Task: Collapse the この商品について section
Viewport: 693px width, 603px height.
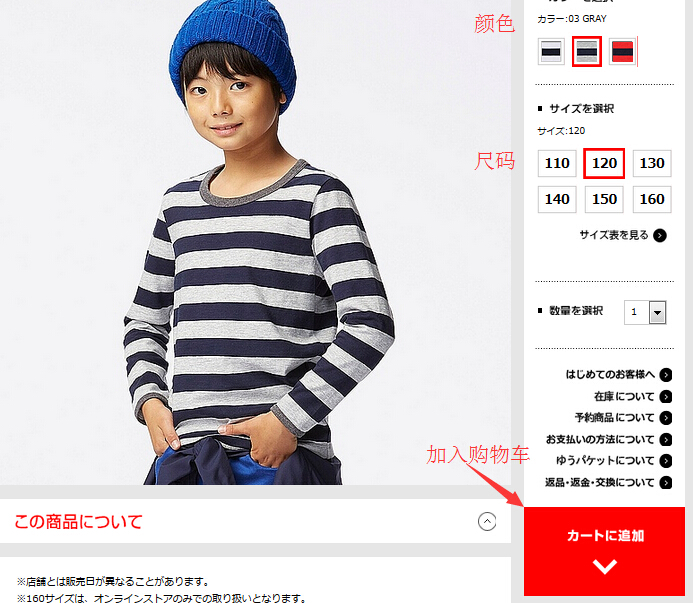Action: (487, 521)
